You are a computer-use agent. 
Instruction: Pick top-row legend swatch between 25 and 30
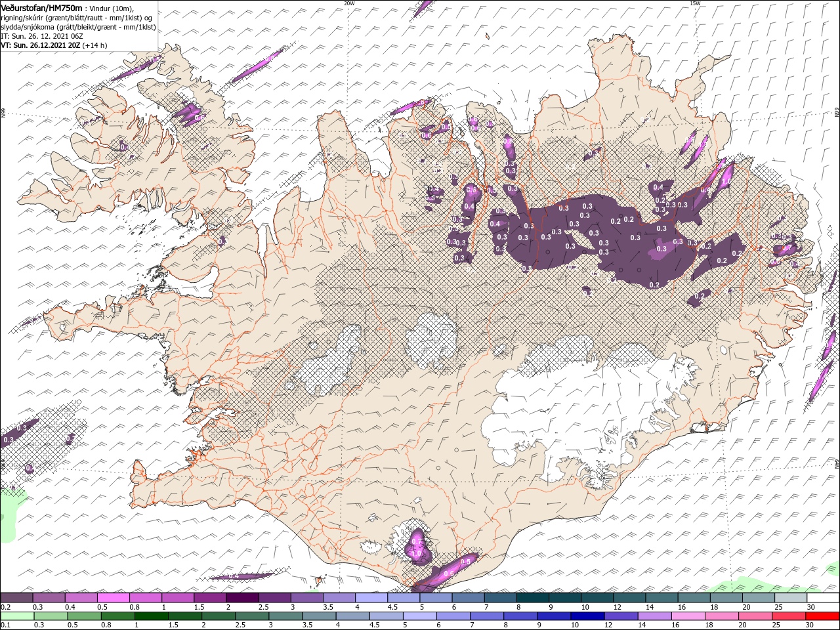pyautogui.click(x=791, y=598)
